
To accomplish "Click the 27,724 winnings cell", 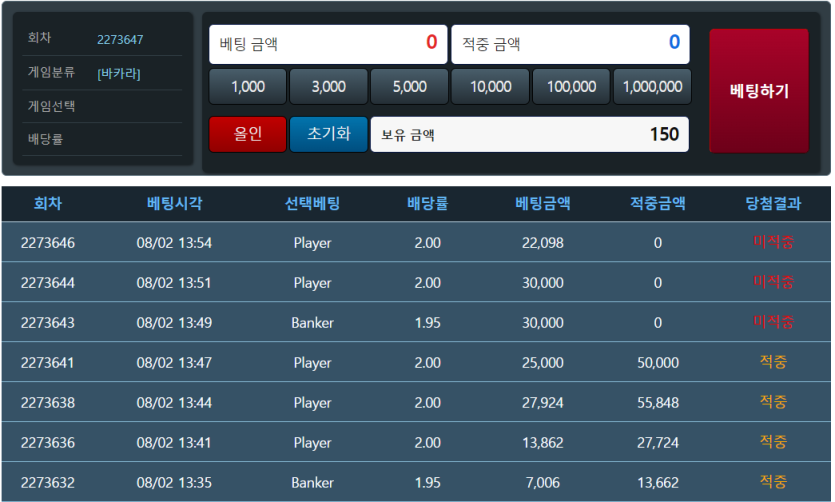I will coord(658,442).
